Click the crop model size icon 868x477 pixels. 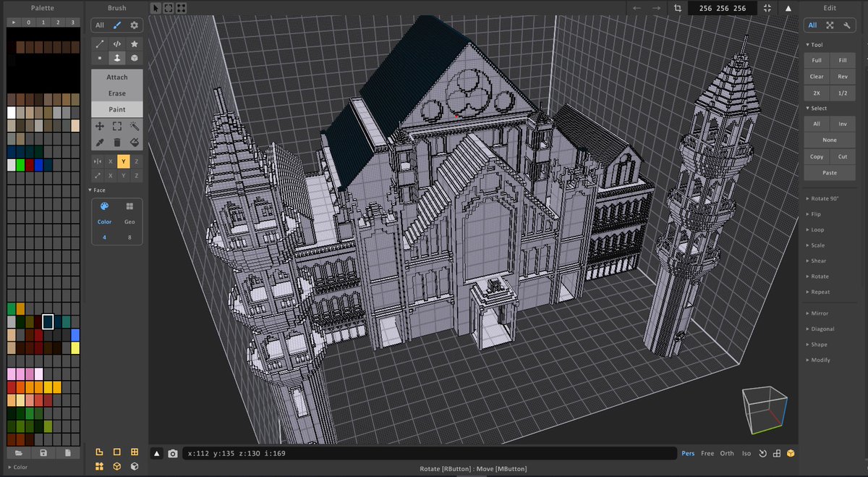(677, 8)
